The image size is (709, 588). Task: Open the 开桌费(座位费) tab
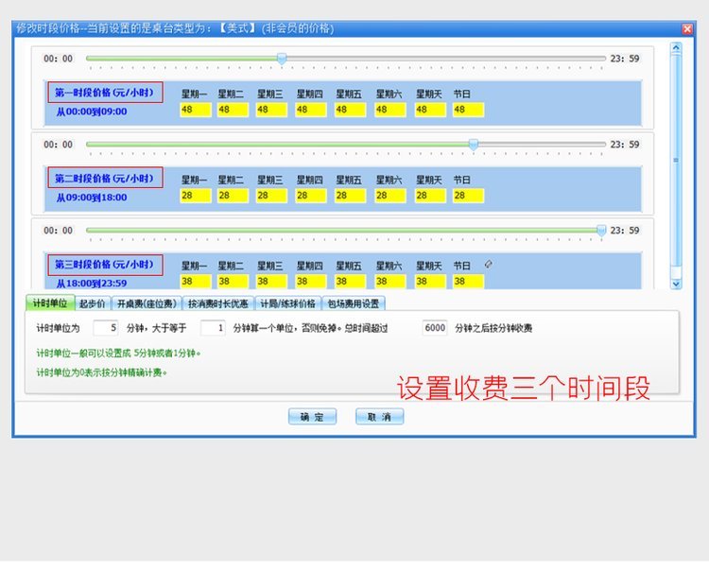(x=147, y=303)
